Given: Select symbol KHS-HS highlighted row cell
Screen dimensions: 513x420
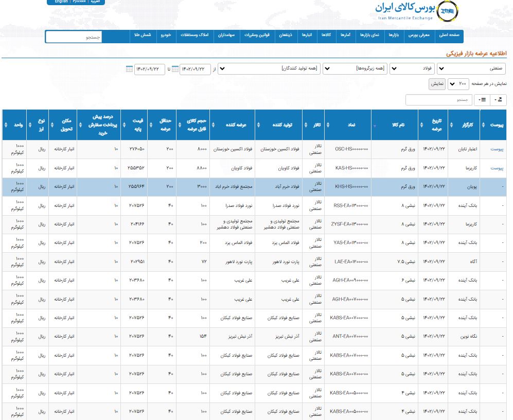Looking at the screenshot, I should pos(348,187).
